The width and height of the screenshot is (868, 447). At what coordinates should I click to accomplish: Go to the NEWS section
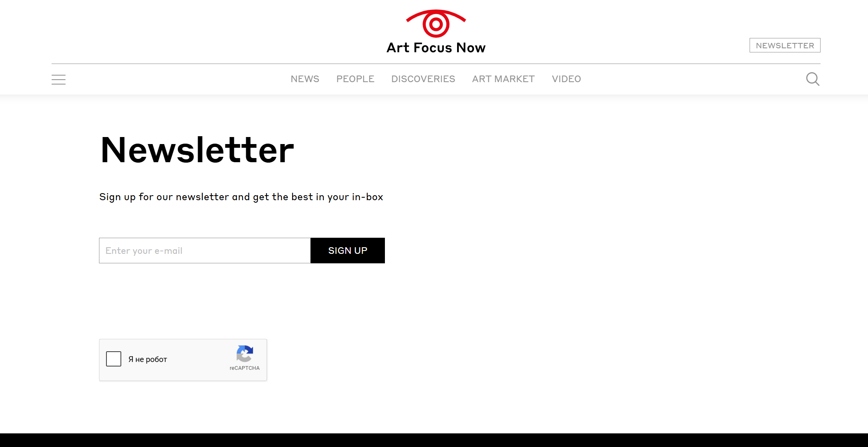tap(305, 79)
